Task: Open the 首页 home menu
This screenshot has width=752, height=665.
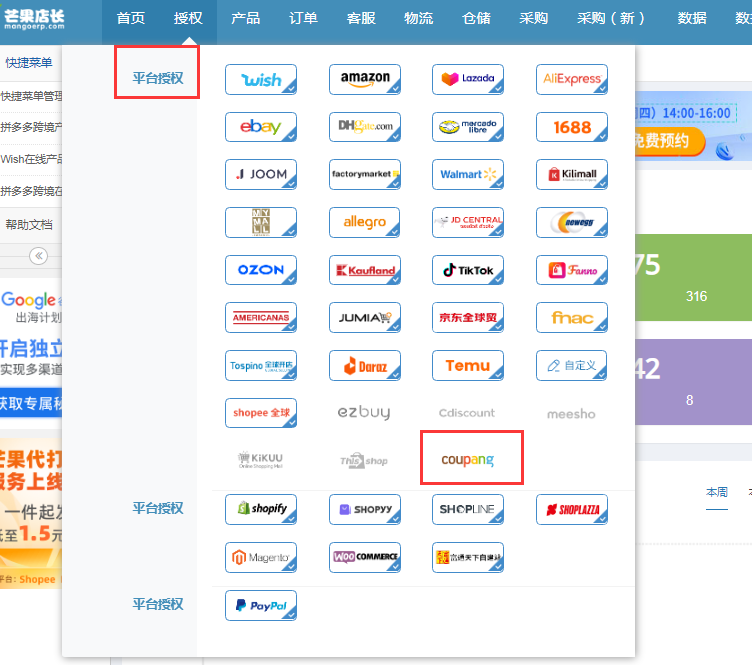Action: click(130, 18)
